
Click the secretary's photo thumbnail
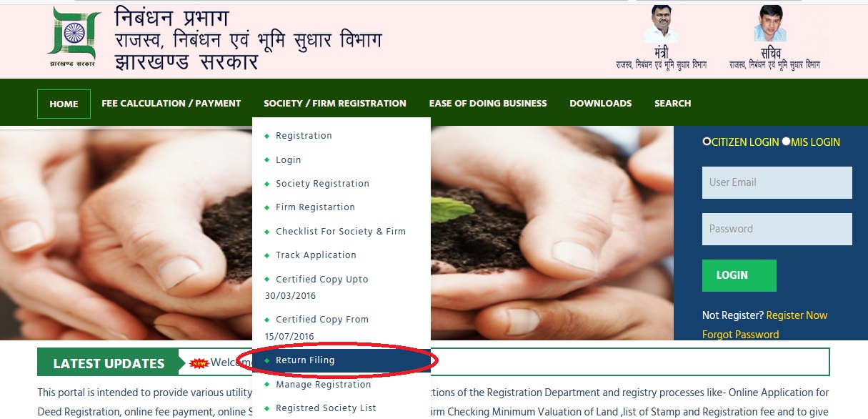point(769,24)
